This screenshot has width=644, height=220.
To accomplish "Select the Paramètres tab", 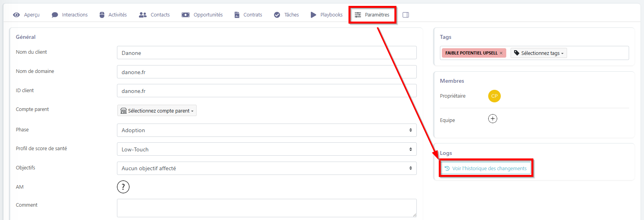I will point(372,15).
